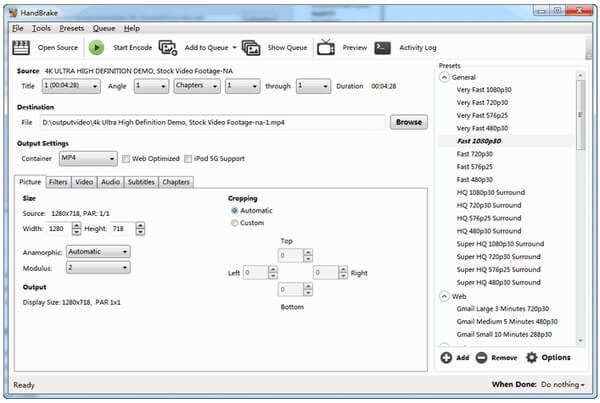Click the Browse destination button
Image resolution: width=600 pixels, height=403 pixels.
pyautogui.click(x=408, y=122)
